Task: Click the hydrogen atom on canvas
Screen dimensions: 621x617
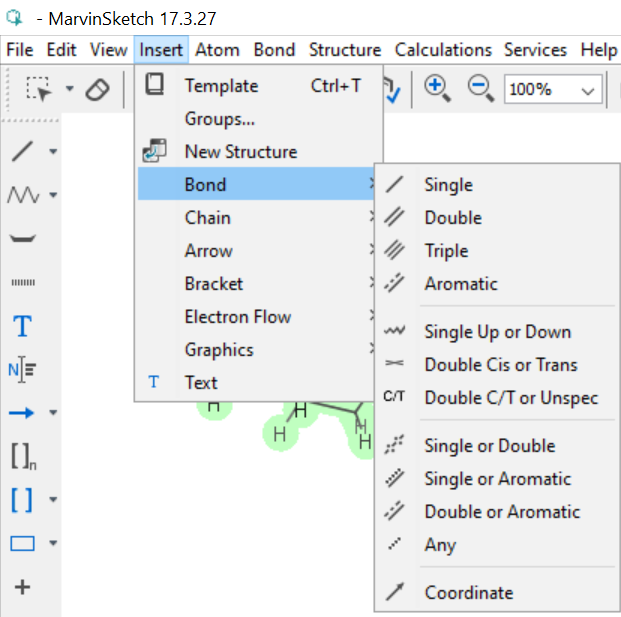Action: click(x=280, y=435)
